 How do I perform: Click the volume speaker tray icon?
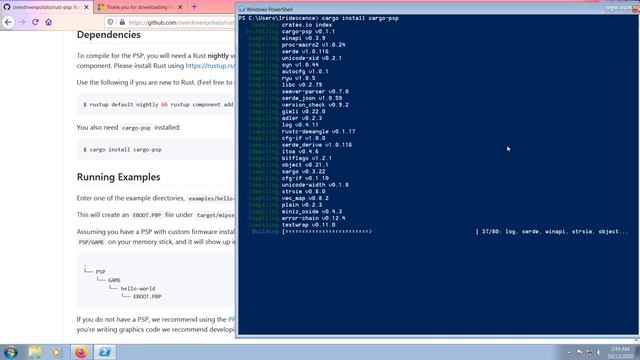pyautogui.click(x=599, y=352)
